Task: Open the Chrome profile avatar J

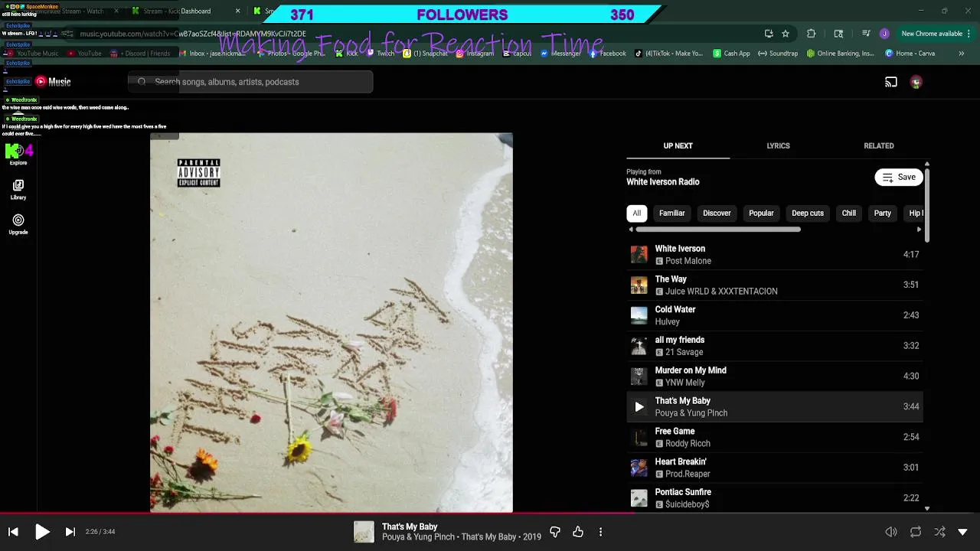Action: (x=884, y=34)
